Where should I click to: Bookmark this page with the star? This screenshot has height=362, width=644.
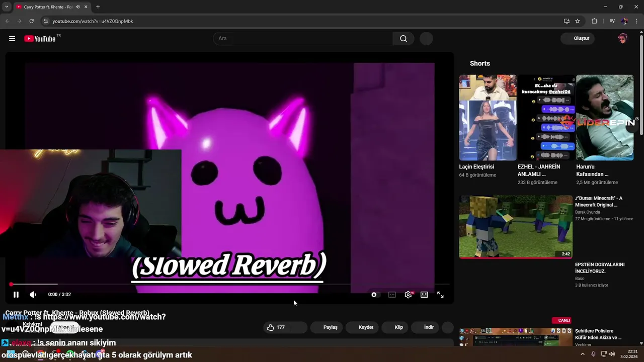click(578, 21)
